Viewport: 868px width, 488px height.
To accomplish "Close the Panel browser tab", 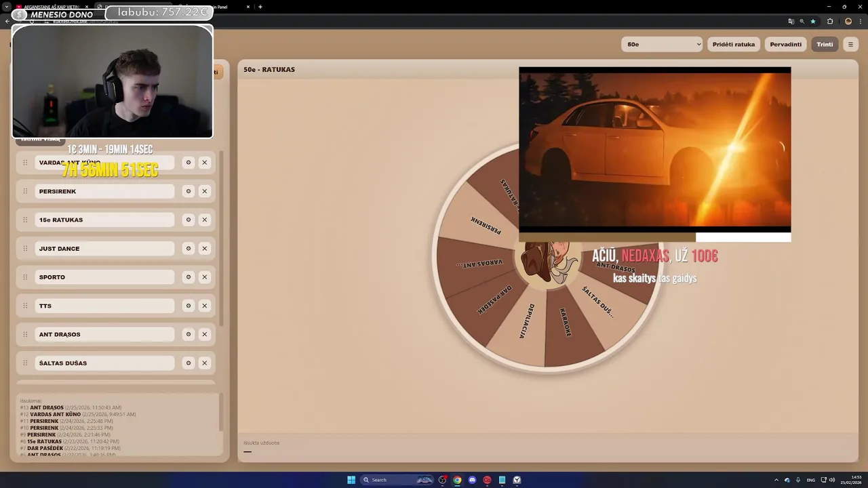I will coord(248,7).
